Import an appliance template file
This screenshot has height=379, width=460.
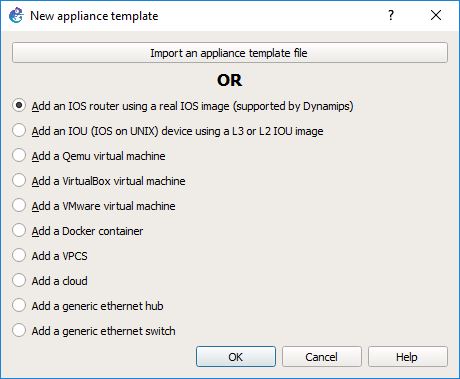point(230,53)
